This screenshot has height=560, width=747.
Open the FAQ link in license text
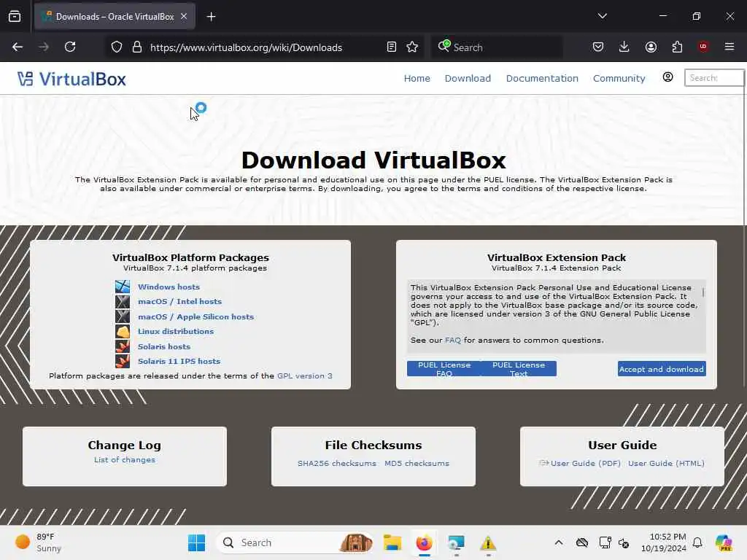coord(452,341)
